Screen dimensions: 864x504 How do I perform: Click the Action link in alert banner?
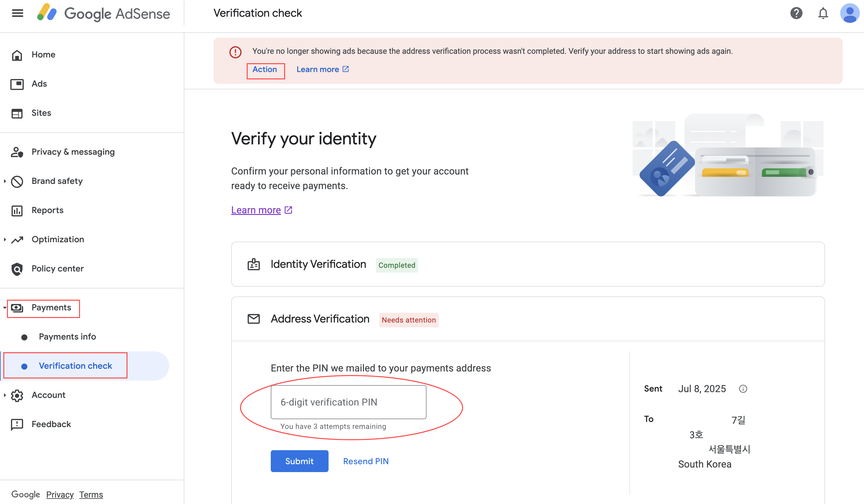264,70
